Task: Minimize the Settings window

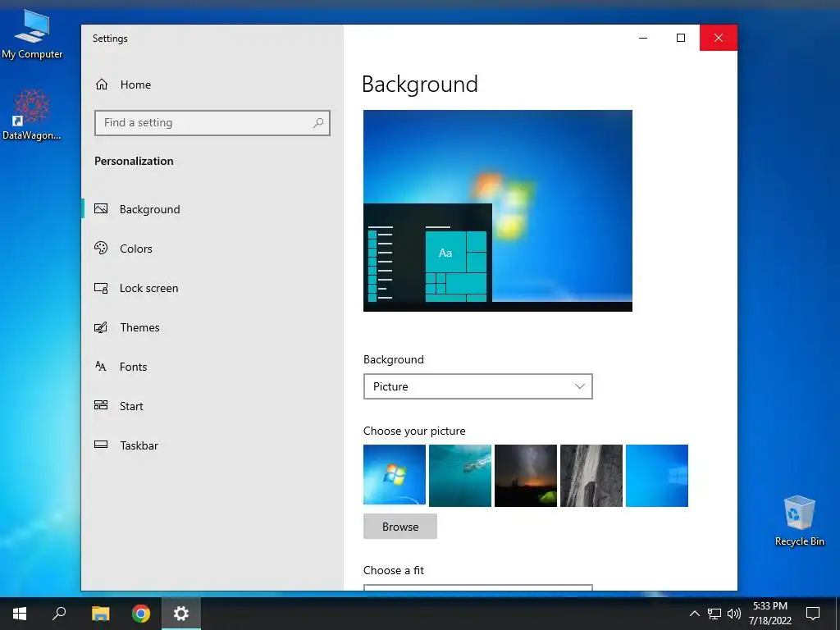Action: 643,38
